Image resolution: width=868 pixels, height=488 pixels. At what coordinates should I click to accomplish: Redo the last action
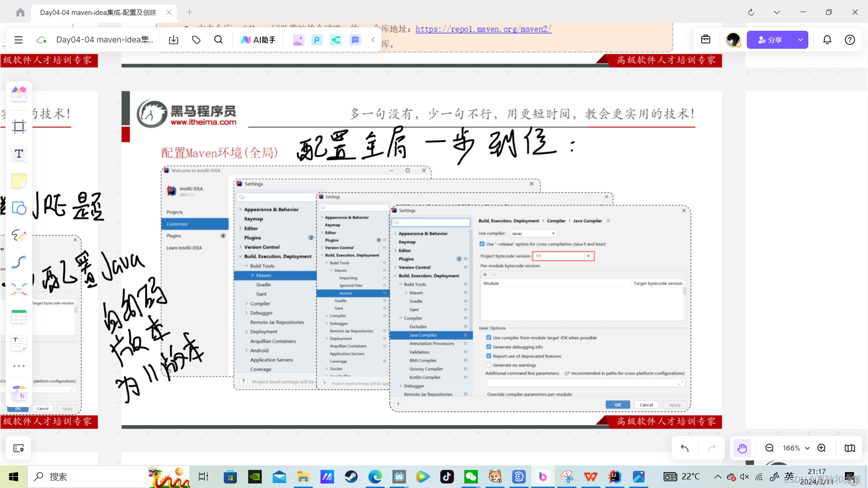[712, 448]
